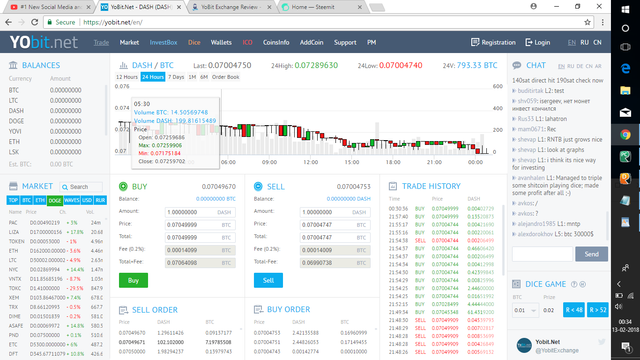Click the blue Sell panel icon
Screen dimensions: 640x360
point(258,187)
